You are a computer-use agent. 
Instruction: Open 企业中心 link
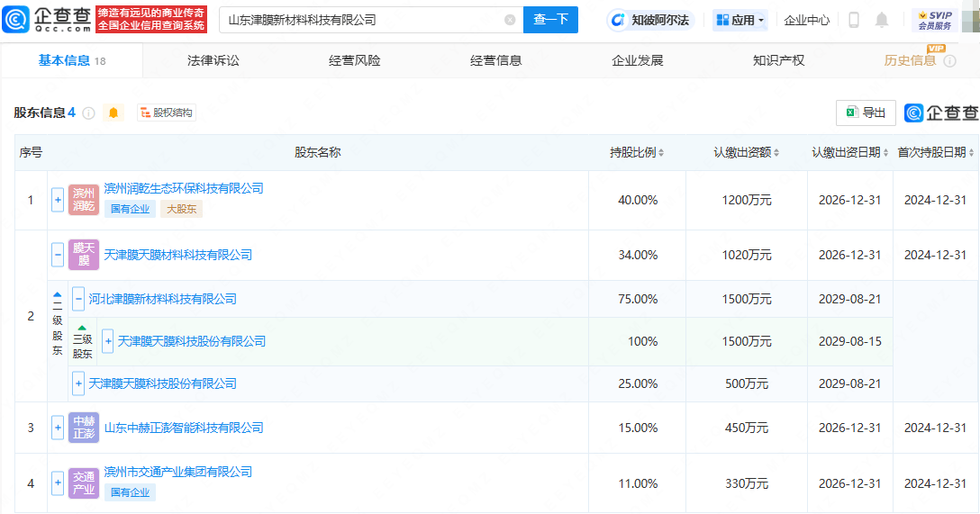coord(807,20)
